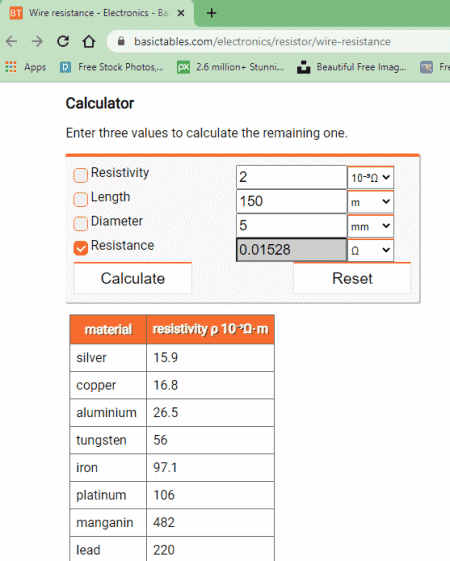Click the Reset button
Image resolution: width=450 pixels, height=561 pixels.
pos(352,278)
